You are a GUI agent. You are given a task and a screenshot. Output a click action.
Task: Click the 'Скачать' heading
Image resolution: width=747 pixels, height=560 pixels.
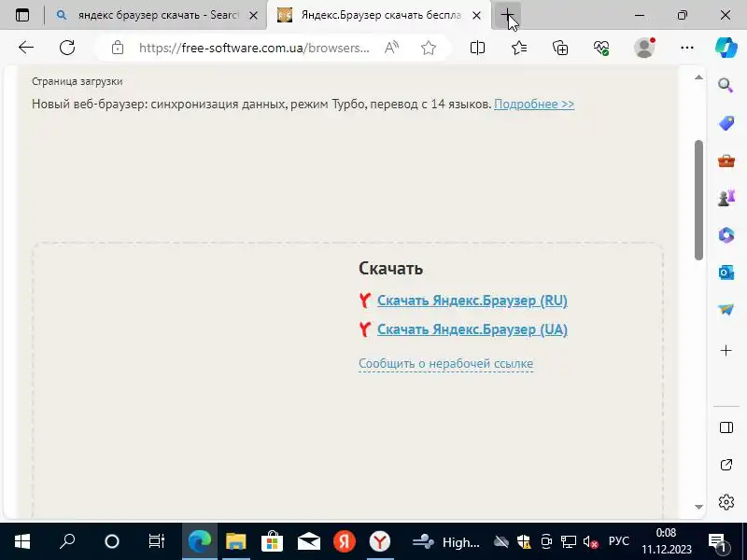point(390,269)
